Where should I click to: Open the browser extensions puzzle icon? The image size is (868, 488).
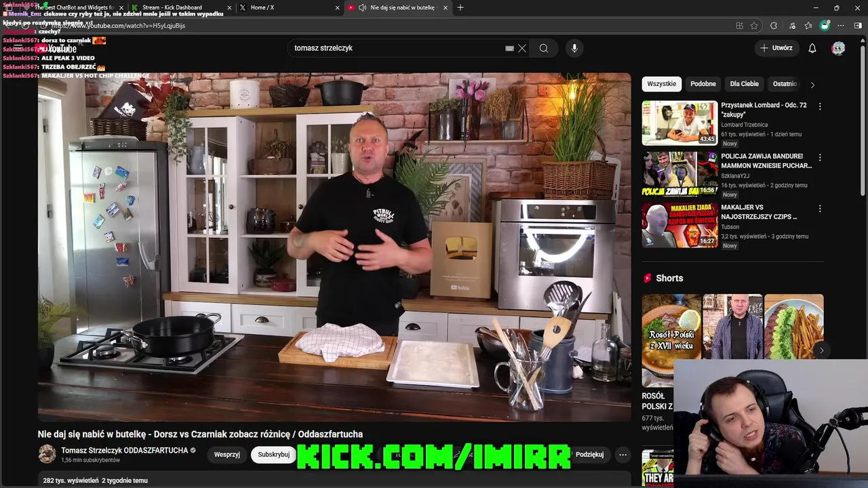(x=774, y=26)
